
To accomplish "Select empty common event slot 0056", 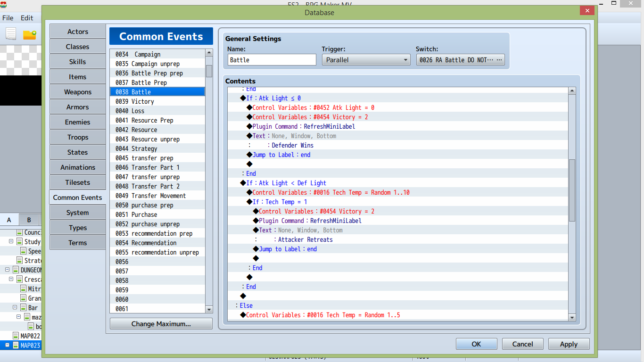I will tap(157, 262).
